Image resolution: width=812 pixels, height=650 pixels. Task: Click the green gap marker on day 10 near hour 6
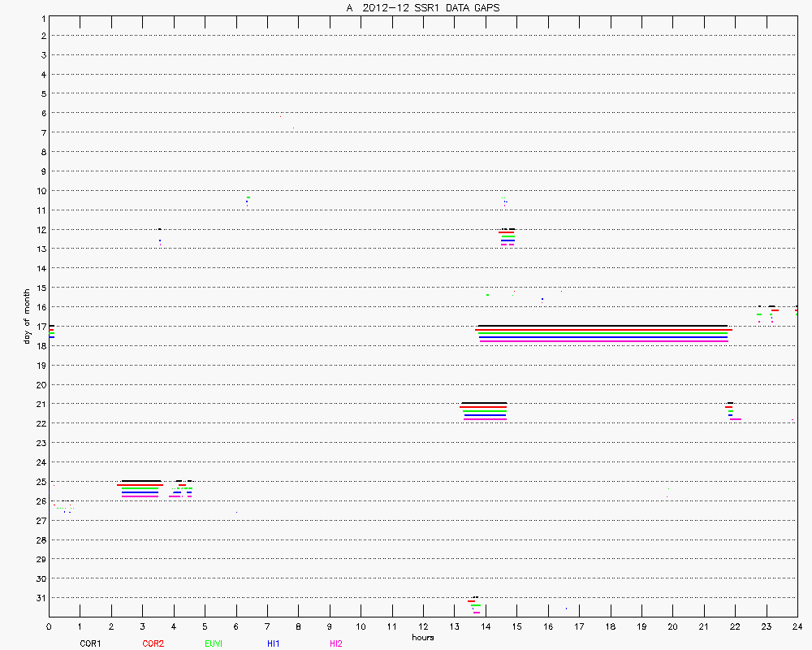[x=248, y=197]
